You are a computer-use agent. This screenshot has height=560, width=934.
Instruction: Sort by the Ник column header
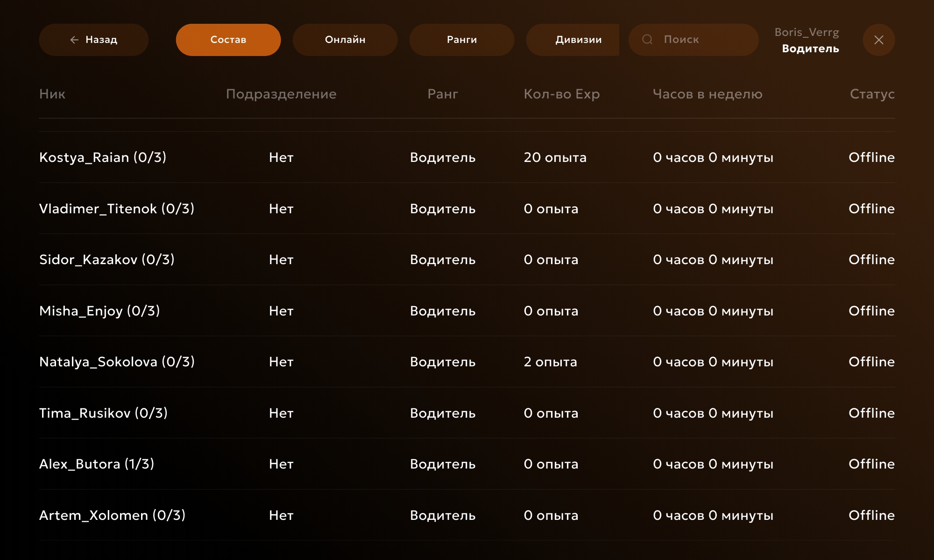(52, 94)
